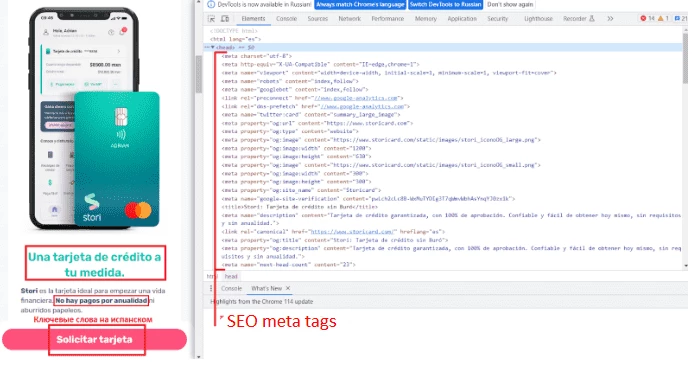
Task: Open the Sources tab
Action: click(317, 19)
